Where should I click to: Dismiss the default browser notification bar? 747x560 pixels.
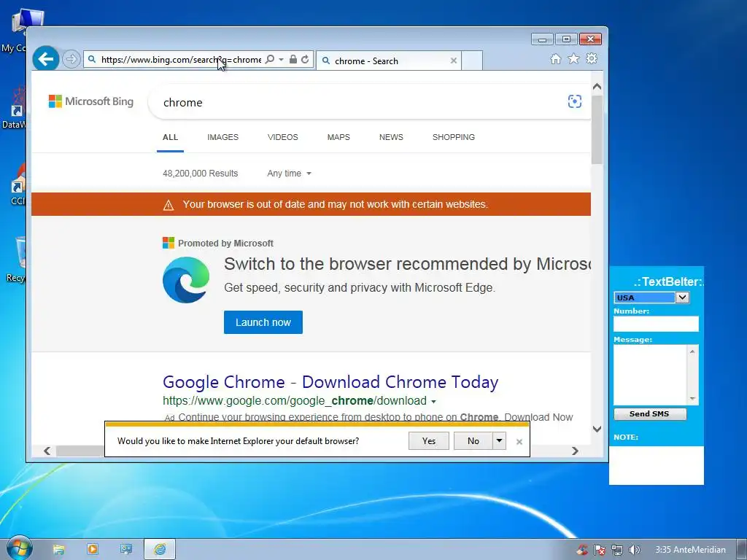[519, 442]
